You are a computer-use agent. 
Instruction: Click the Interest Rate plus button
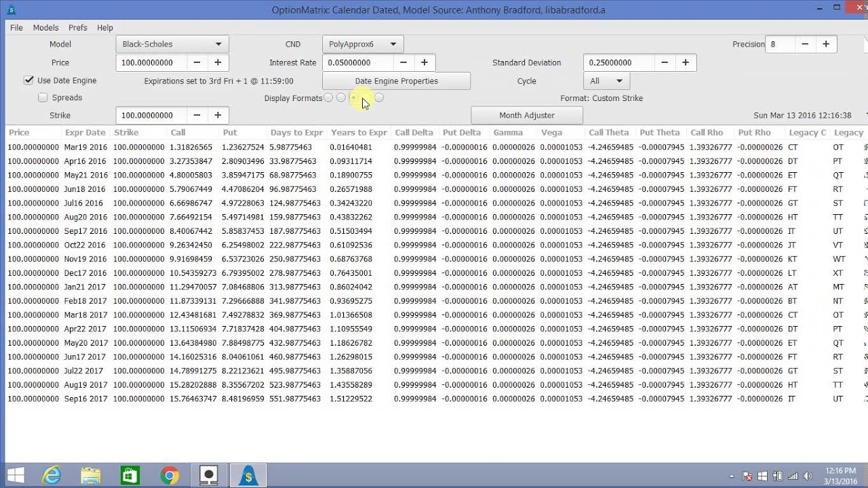point(425,62)
